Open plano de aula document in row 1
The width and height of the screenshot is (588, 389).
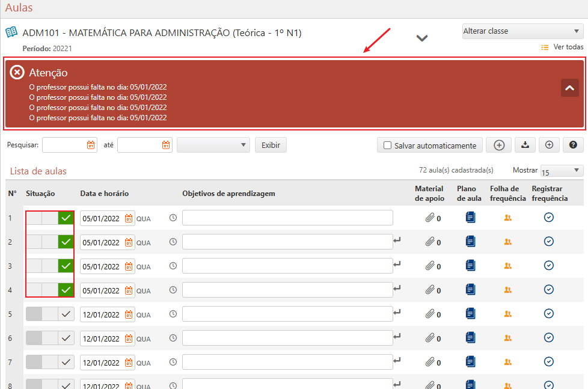[x=470, y=217]
